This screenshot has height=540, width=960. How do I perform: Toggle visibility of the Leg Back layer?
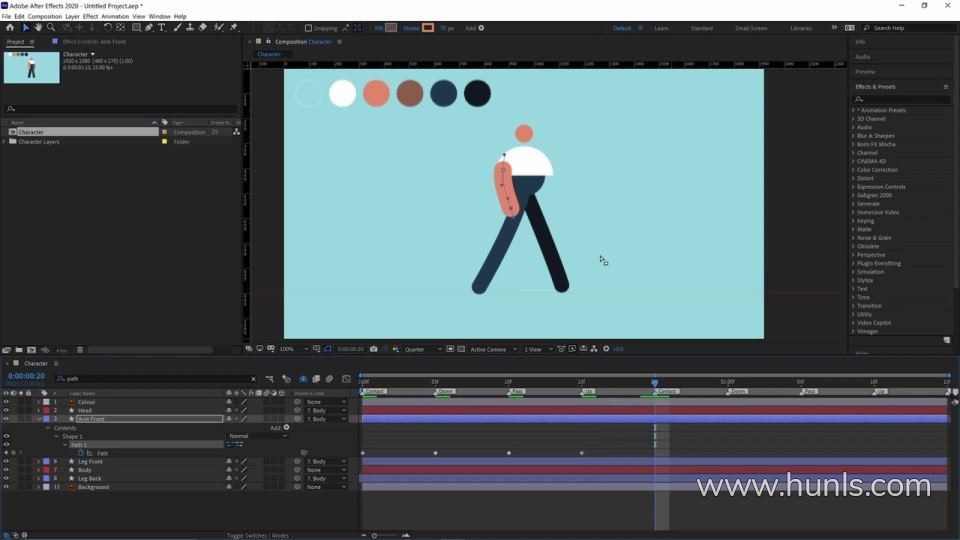coord(6,479)
